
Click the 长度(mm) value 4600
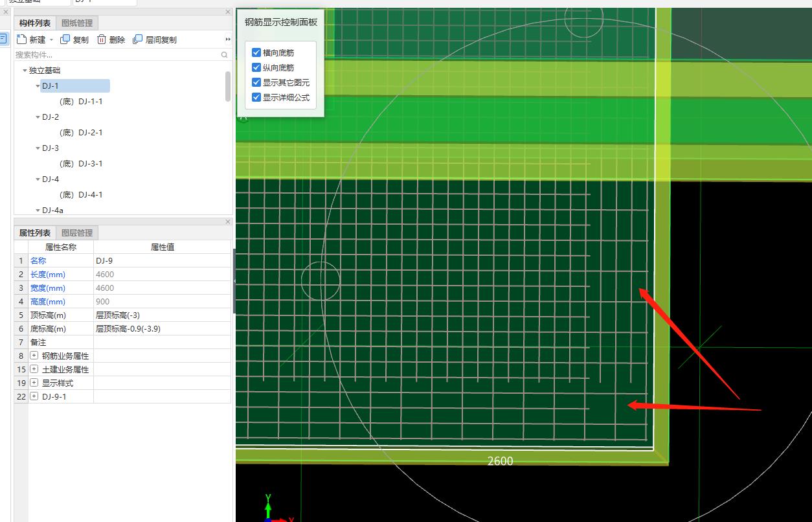coord(162,274)
